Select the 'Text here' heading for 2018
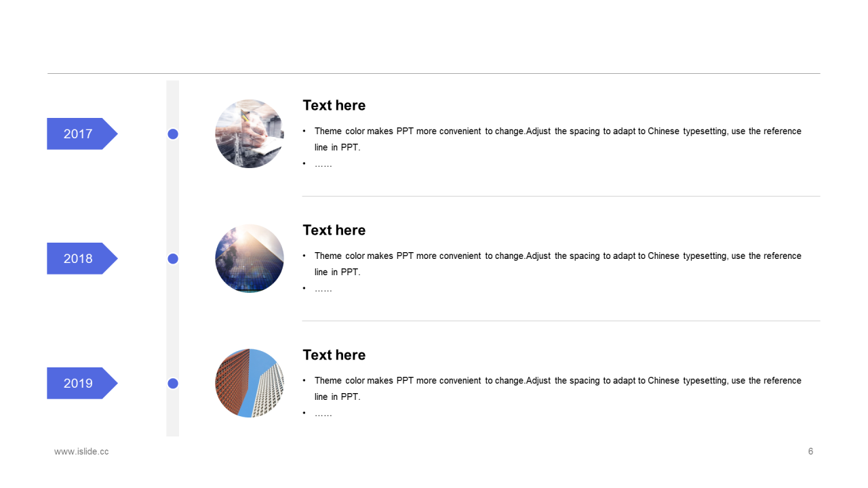 click(x=334, y=230)
